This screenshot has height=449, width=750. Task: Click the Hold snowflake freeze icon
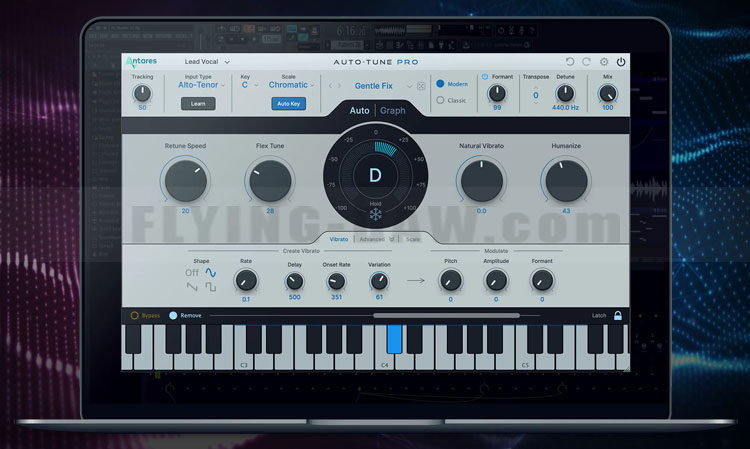(x=375, y=214)
